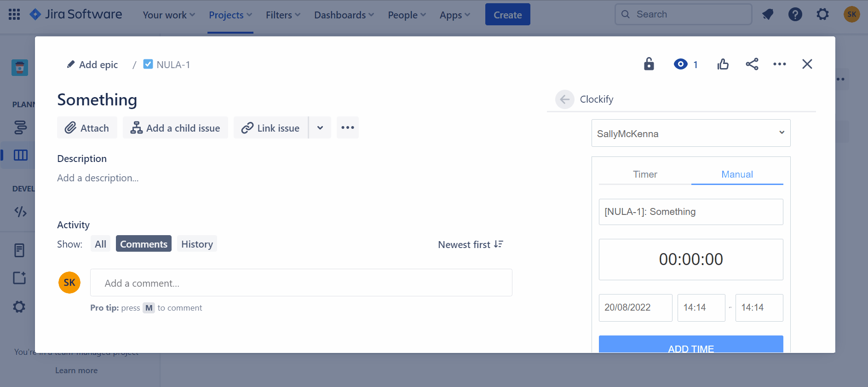868x387 pixels.
Task: Close the issue dialog
Action: [807, 64]
